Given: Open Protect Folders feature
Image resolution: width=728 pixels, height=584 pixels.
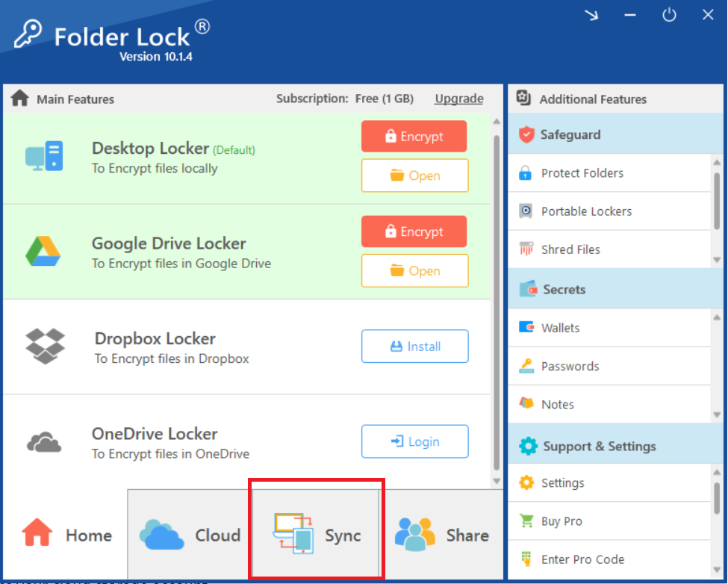Looking at the screenshot, I should pyautogui.click(x=609, y=173).
